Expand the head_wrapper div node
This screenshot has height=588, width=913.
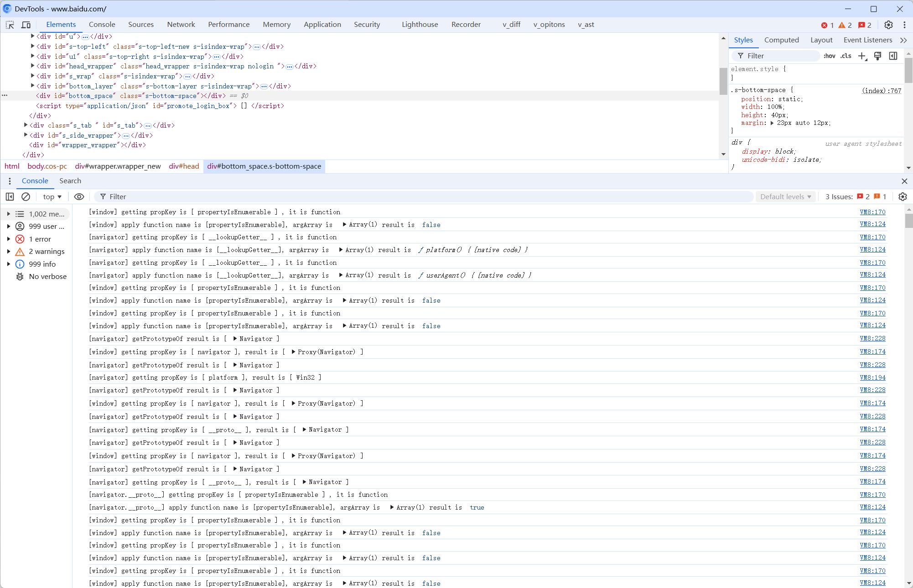click(32, 66)
